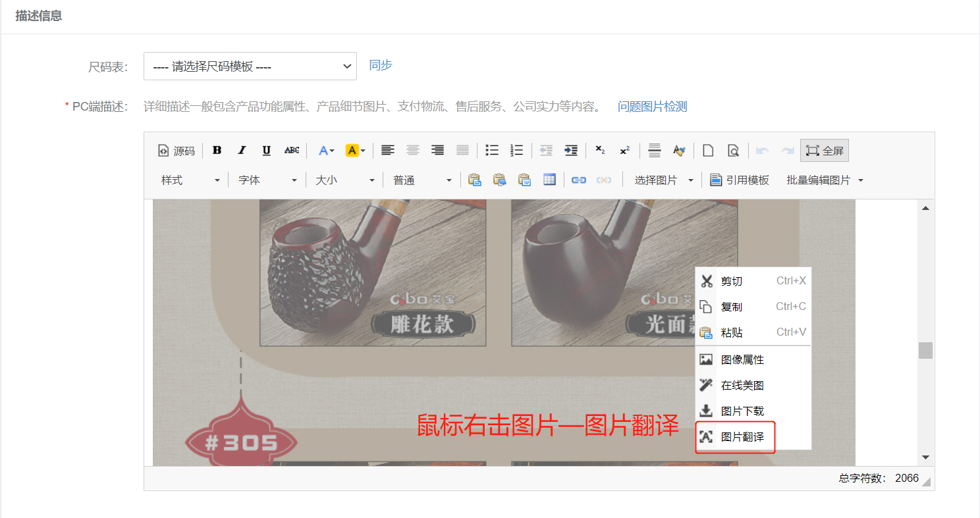The image size is (980, 518).
Task: Choose 在线美图 in the context menu
Action: click(753, 385)
